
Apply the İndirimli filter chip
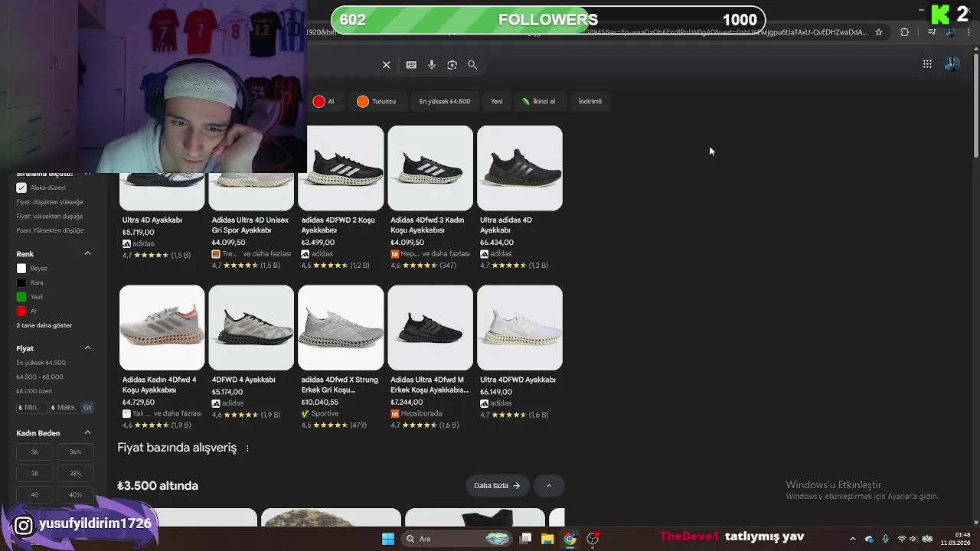click(590, 101)
